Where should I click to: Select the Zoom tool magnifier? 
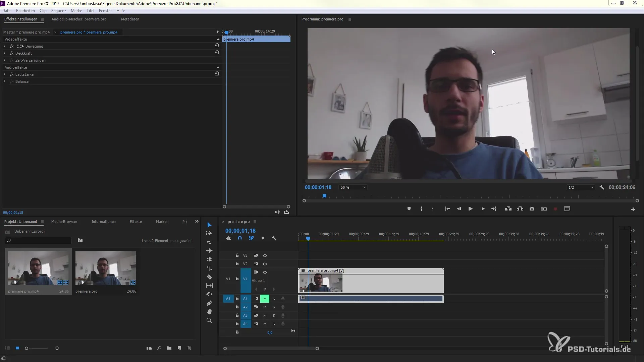coord(209,321)
